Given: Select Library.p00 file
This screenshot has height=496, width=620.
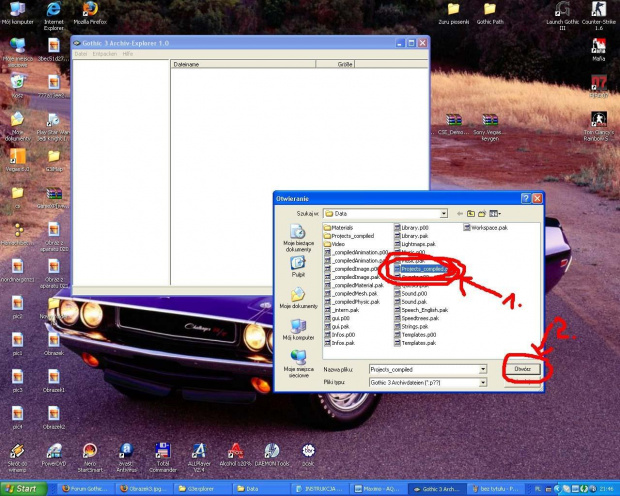Looking at the screenshot, I should (x=411, y=227).
